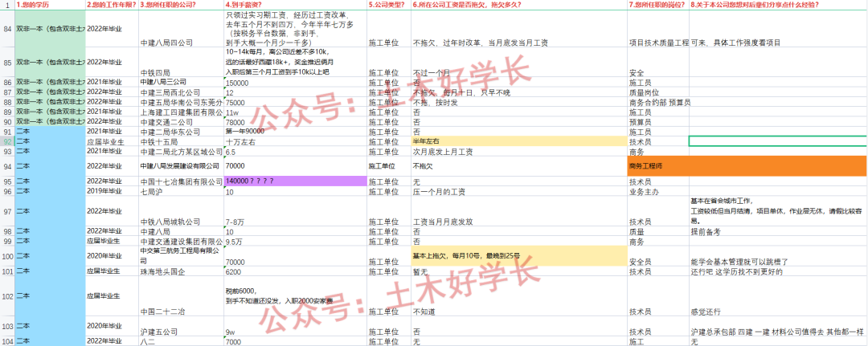
Task: Click salary cell 75000
Action: pyautogui.click(x=296, y=102)
